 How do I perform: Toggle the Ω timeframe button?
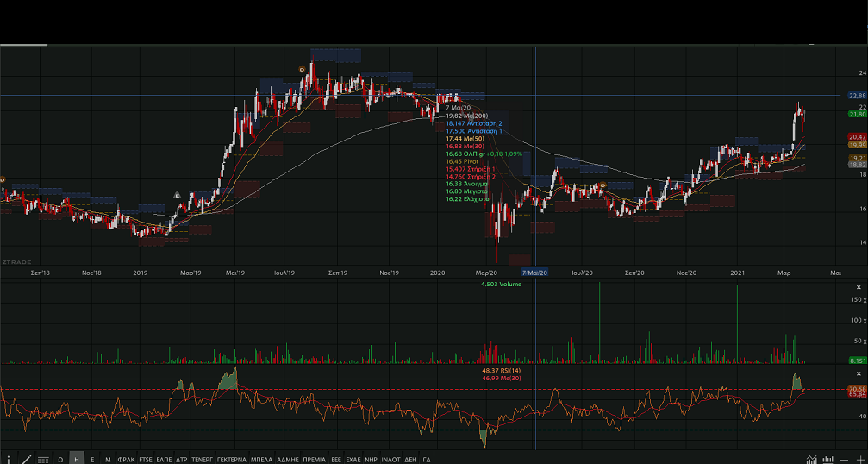(60, 459)
